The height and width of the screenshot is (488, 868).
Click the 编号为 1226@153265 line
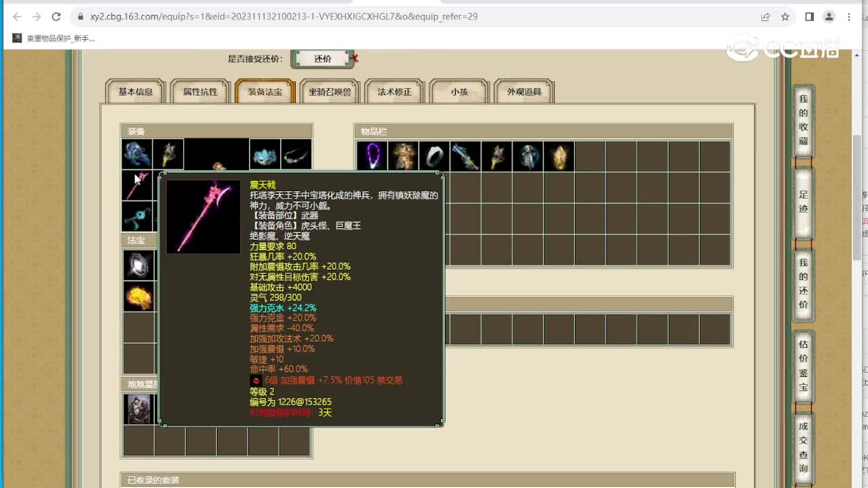pyautogui.click(x=290, y=402)
